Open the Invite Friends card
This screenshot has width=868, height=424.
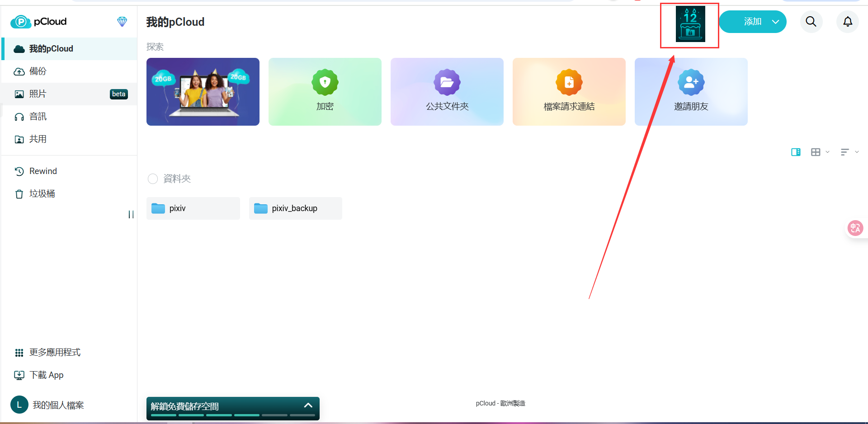point(691,92)
